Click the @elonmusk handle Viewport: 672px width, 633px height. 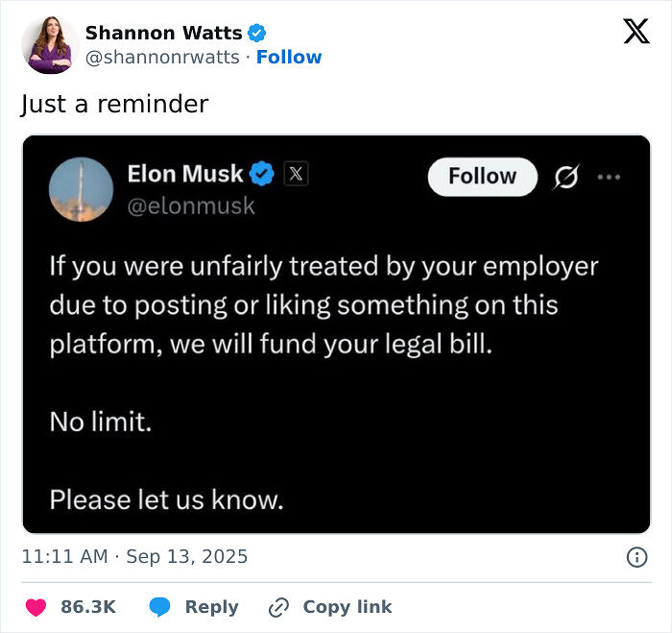coord(191,205)
